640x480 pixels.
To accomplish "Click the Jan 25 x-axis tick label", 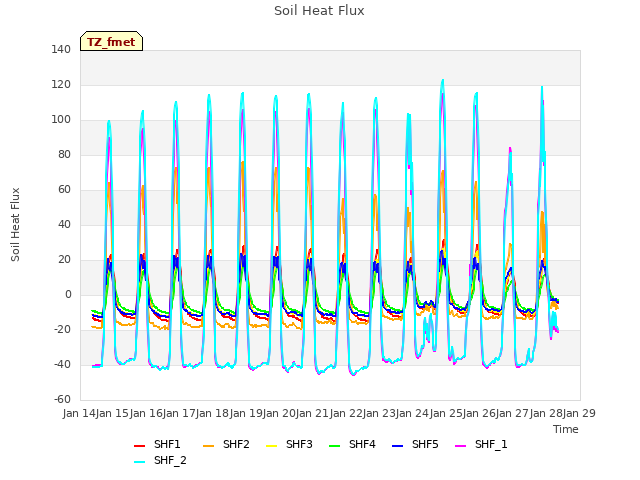I will pyautogui.click(x=446, y=413).
